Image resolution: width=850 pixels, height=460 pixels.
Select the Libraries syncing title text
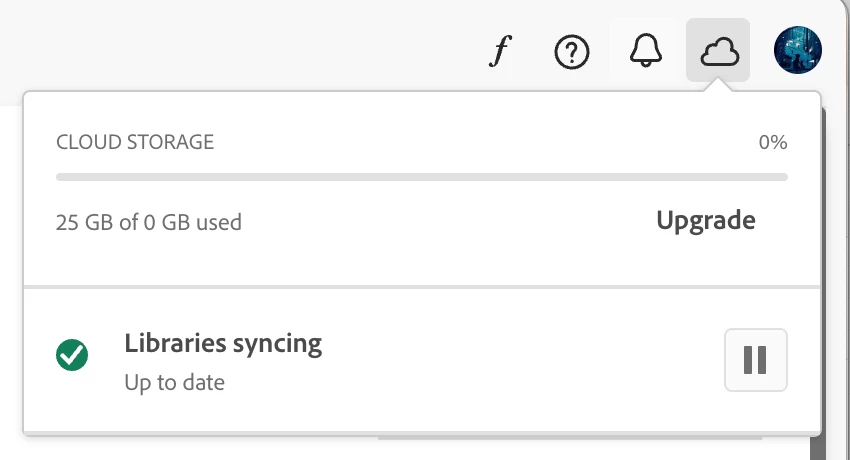223,344
